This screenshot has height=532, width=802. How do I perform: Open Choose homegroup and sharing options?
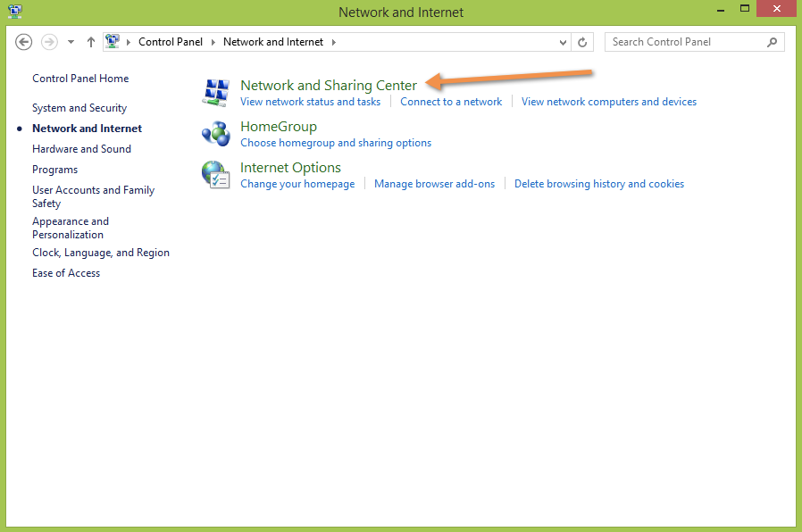coord(336,143)
